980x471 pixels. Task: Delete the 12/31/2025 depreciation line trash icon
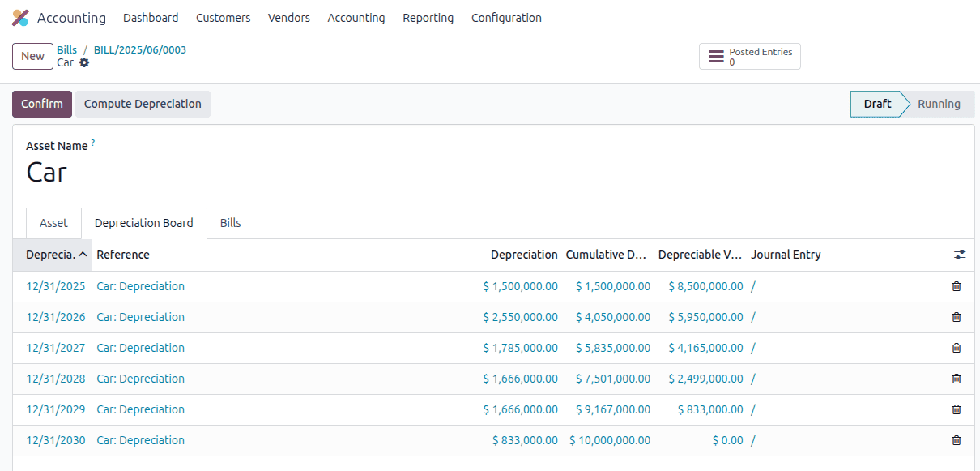[956, 286]
